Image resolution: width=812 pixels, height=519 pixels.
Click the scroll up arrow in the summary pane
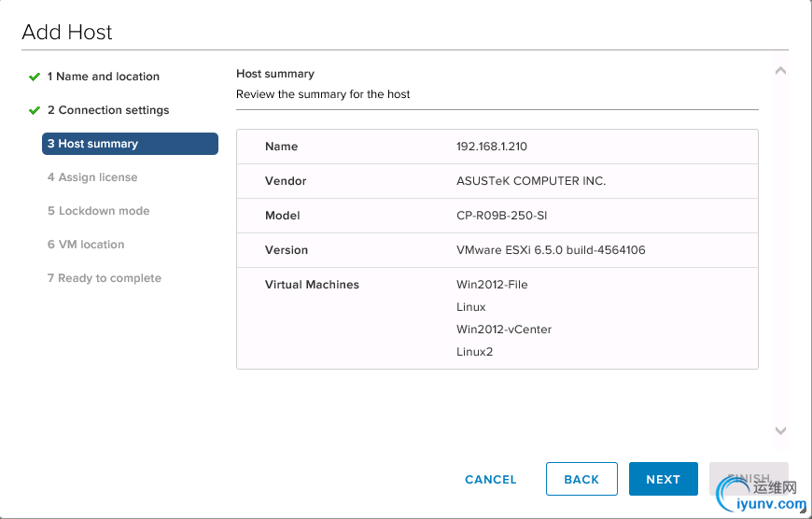780,70
